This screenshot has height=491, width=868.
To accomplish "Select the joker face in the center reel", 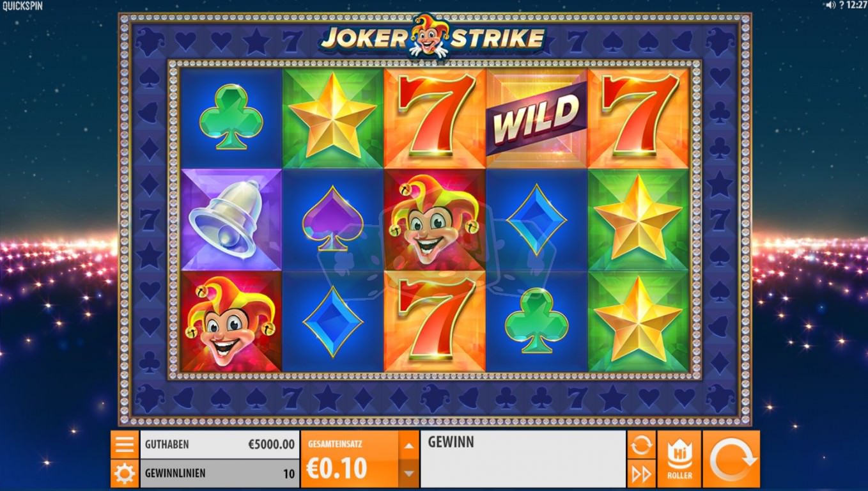I will (434, 219).
